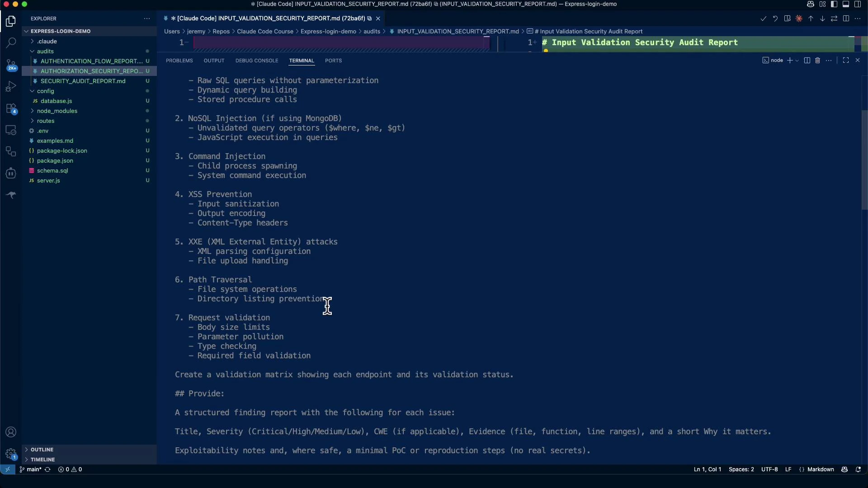Image resolution: width=868 pixels, height=488 pixels.
Task: Switch to the DEBUG CONSOLE tab
Action: coord(257,61)
